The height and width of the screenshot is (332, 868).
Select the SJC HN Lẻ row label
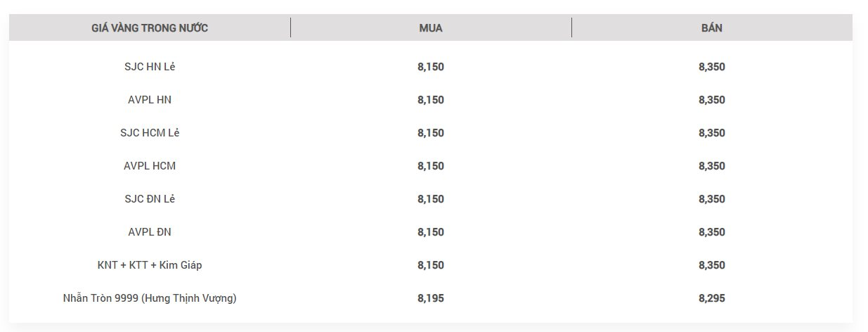150,67
